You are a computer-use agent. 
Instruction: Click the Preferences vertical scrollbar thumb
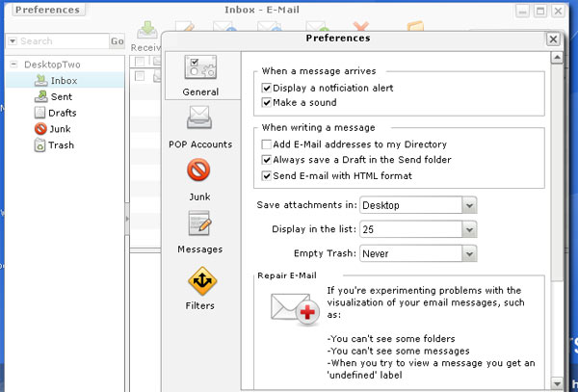click(557, 173)
